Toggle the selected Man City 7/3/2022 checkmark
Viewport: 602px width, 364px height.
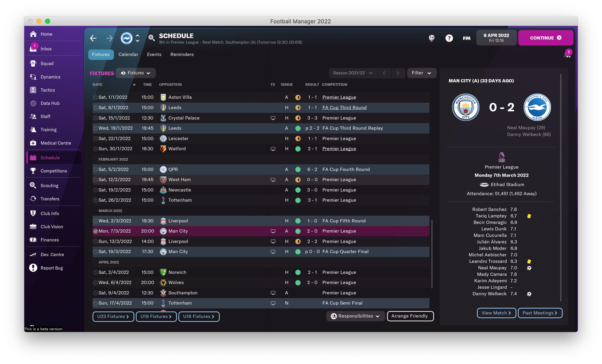click(x=95, y=231)
